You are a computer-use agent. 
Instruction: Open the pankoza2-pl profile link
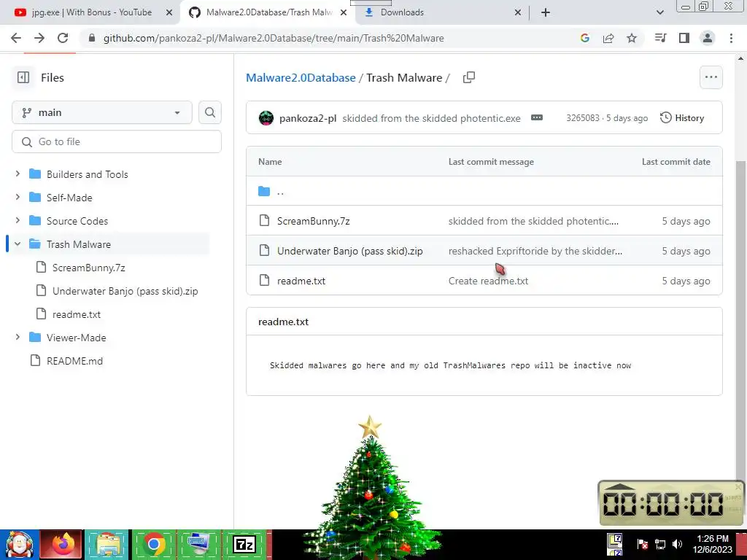(308, 118)
